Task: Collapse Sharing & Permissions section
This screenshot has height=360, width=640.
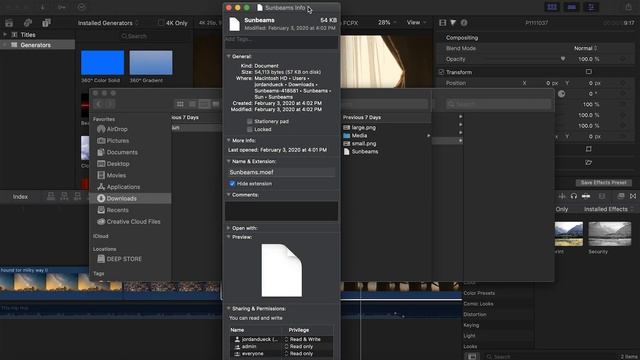Action: click(229, 309)
